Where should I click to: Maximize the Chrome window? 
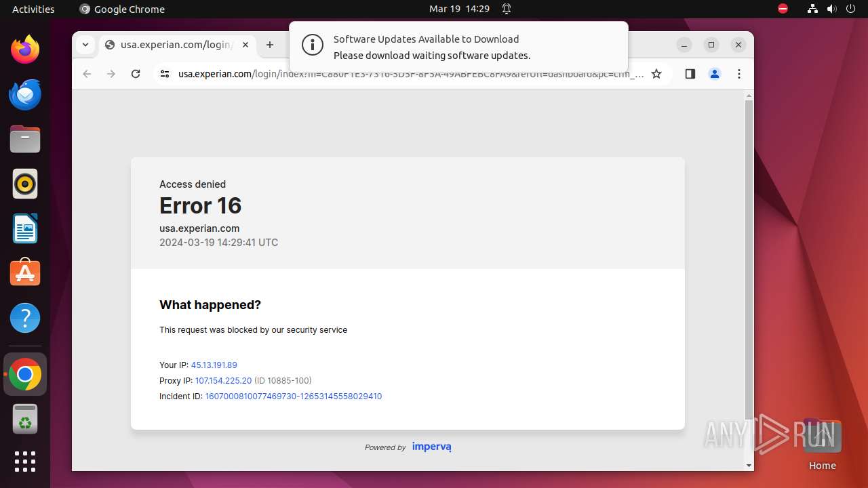click(711, 45)
